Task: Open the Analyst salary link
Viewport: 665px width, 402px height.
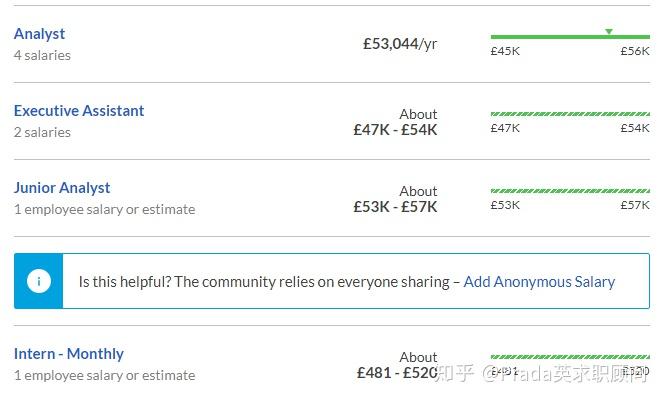Action: point(39,34)
